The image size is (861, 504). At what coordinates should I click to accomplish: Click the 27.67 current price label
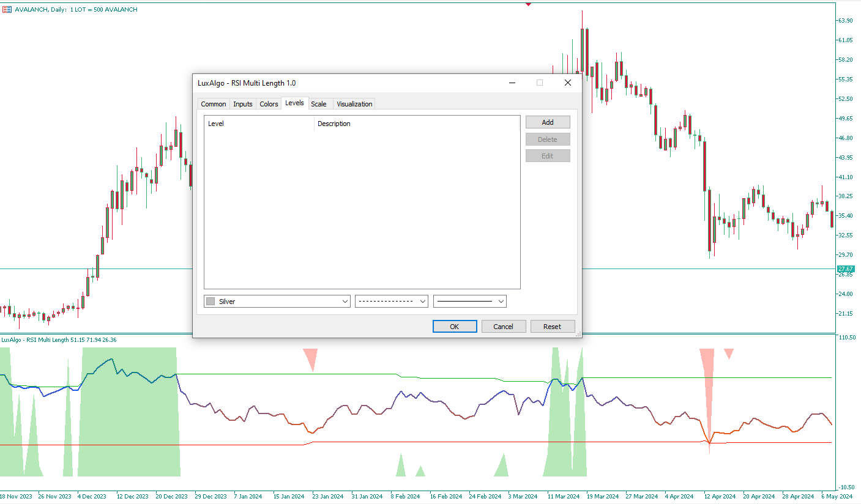(846, 269)
